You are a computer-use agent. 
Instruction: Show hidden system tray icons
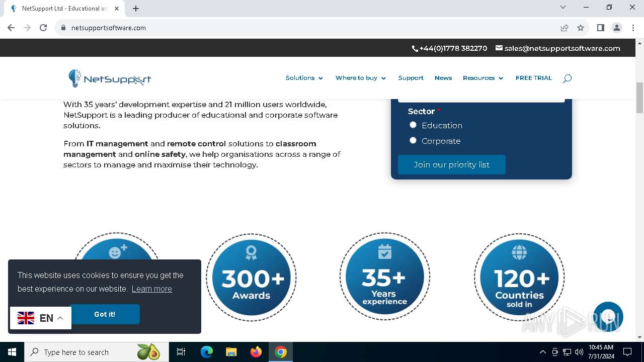tap(542, 352)
